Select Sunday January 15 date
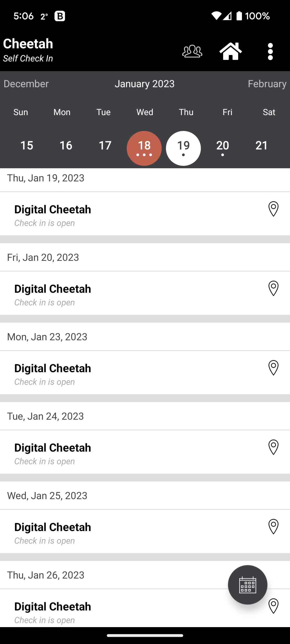290x644 pixels. 27,146
